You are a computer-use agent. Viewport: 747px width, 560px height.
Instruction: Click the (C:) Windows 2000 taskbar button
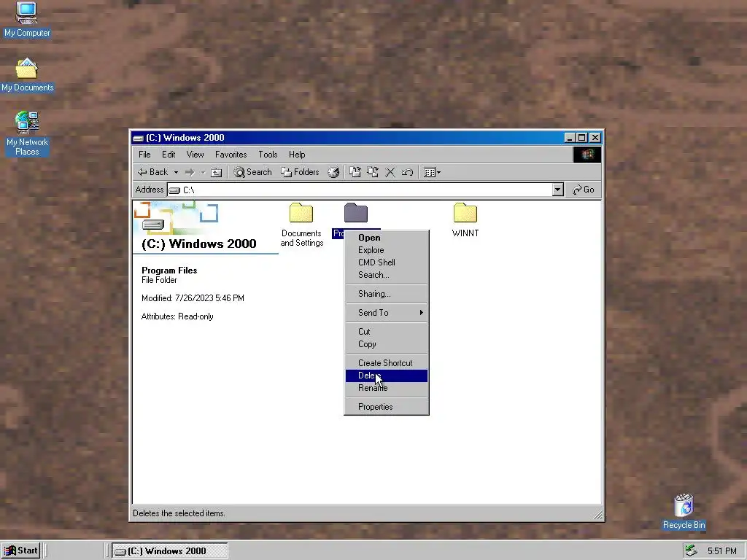170,551
